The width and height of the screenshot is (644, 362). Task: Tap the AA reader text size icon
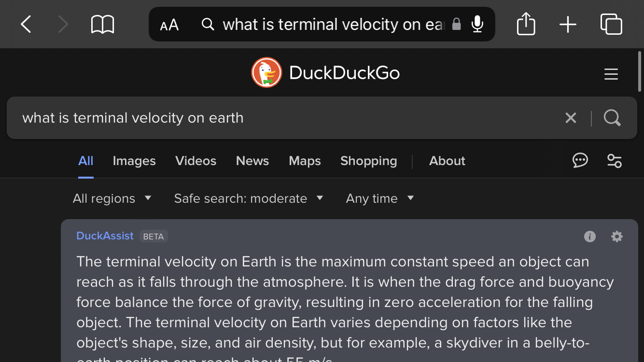[x=169, y=25]
